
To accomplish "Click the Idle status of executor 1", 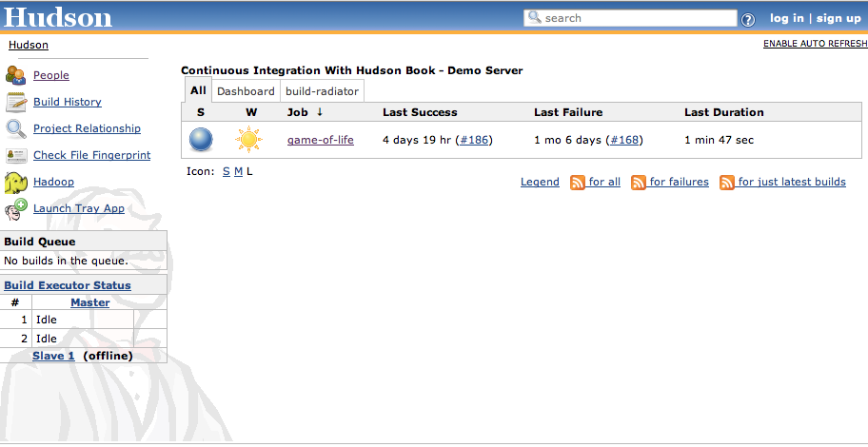I will pos(47,320).
